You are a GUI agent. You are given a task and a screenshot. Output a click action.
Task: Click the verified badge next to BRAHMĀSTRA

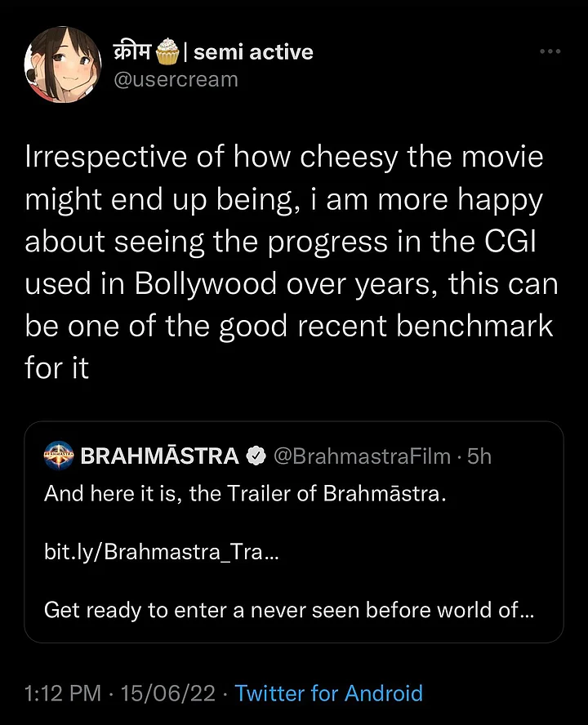(256, 456)
